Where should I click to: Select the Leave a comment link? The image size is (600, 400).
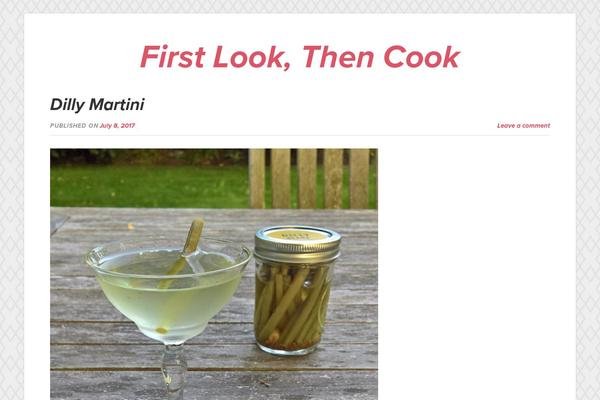(x=523, y=126)
